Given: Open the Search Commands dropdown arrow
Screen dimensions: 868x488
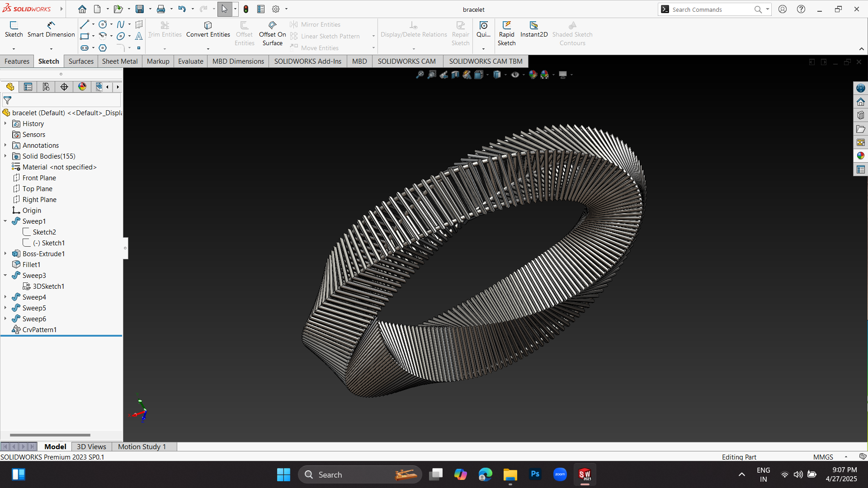Looking at the screenshot, I should click(767, 9).
